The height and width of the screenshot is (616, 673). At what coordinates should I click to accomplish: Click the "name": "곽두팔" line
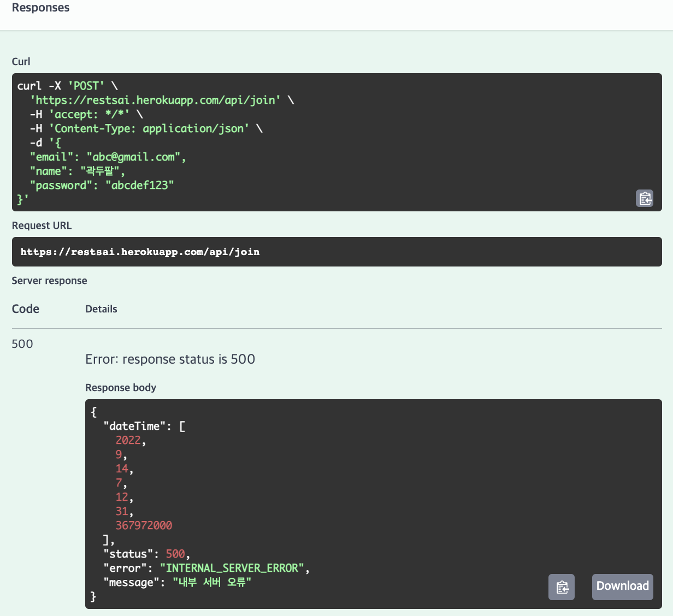click(78, 171)
